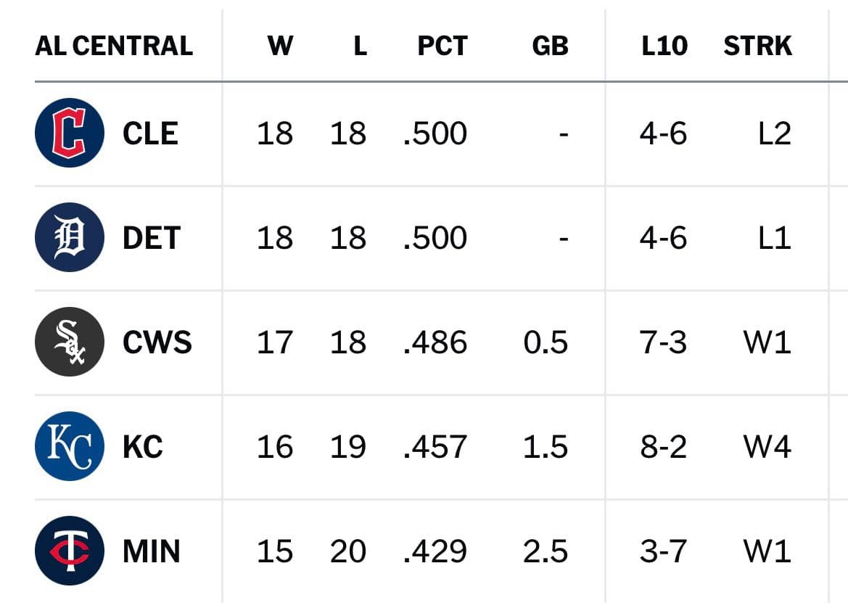The width and height of the screenshot is (848, 616).
Task: Sort by PCT column header
Action: tap(442, 46)
